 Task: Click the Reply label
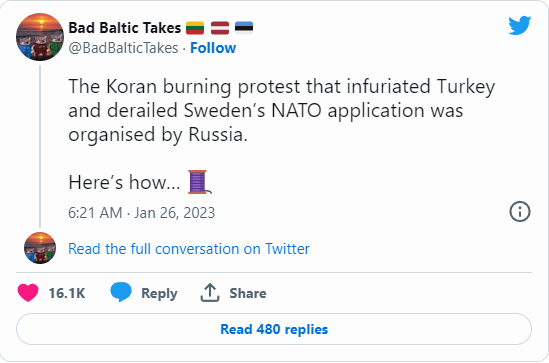coord(159,293)
